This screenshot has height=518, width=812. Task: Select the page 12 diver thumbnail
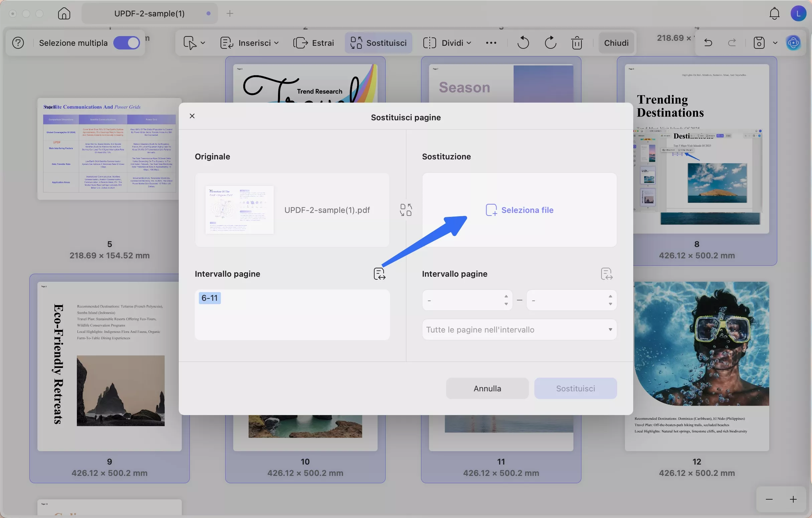697,366
